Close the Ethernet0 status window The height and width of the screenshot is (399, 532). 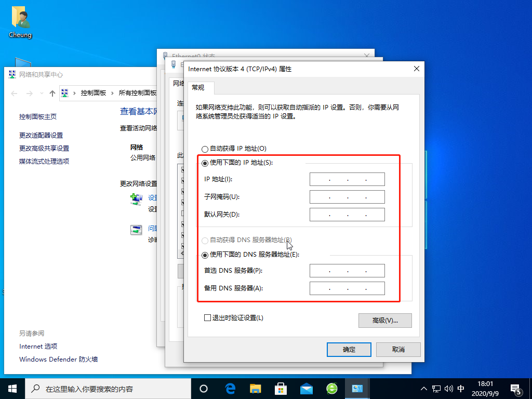366,55
